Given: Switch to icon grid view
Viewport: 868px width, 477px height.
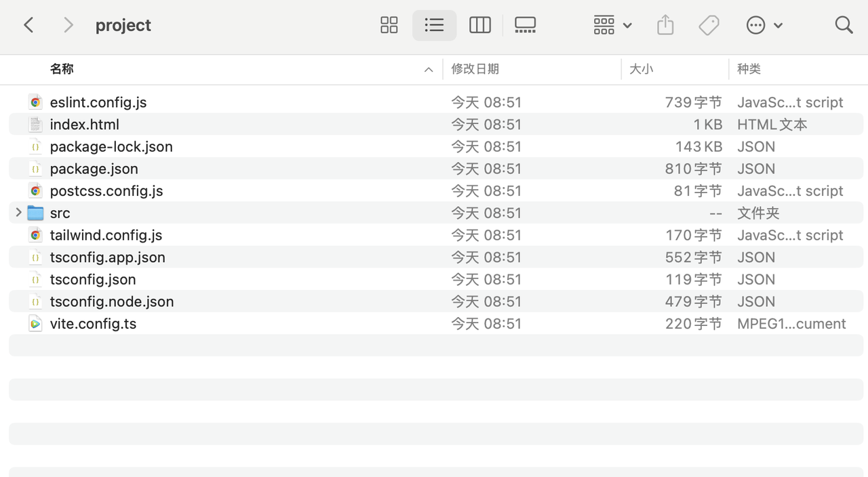Looking at the screenshot, I should point(389,26).
